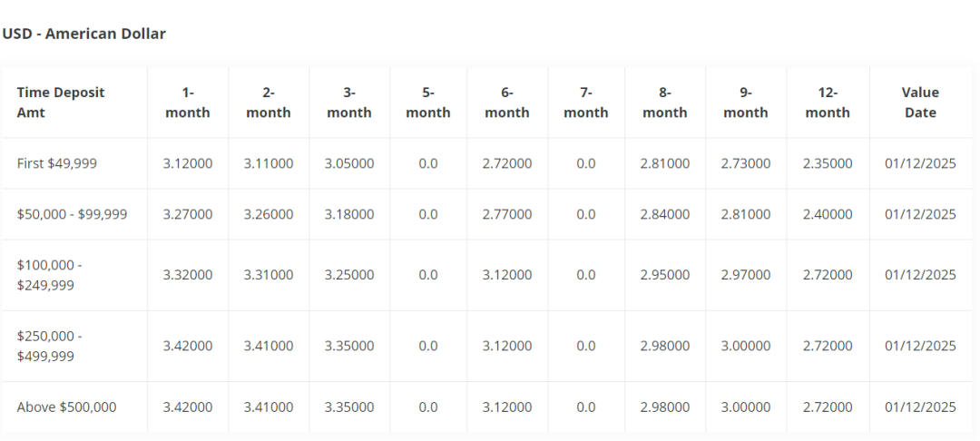Click the 2.97000 rate under 9-month
980x441 pixels.
[x=746, y=275]
